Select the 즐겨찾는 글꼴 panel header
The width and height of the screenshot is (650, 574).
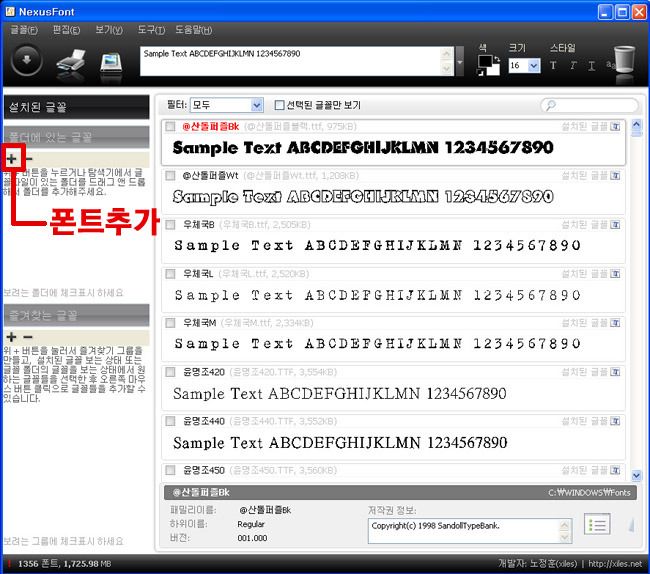tap(76, 316)
